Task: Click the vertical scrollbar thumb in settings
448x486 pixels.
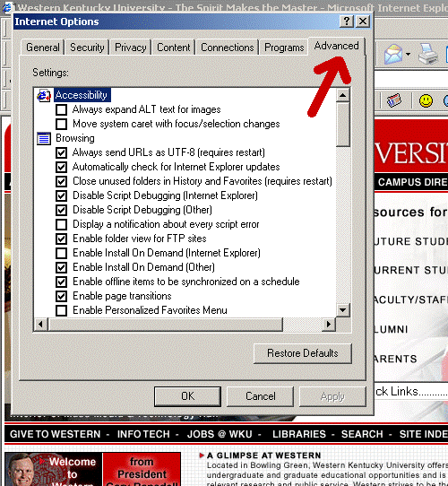Action: coord(343,124)
